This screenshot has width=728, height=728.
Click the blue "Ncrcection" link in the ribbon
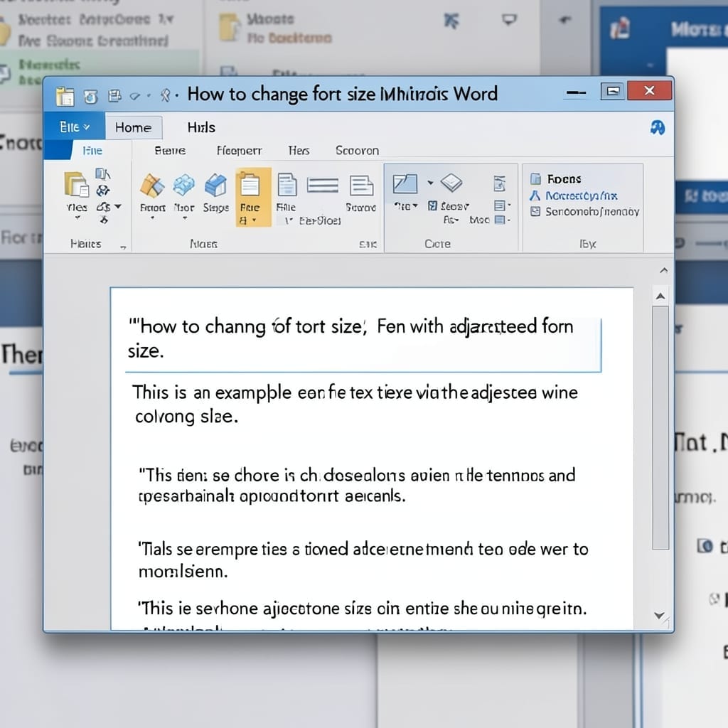(x=582, y=196)
